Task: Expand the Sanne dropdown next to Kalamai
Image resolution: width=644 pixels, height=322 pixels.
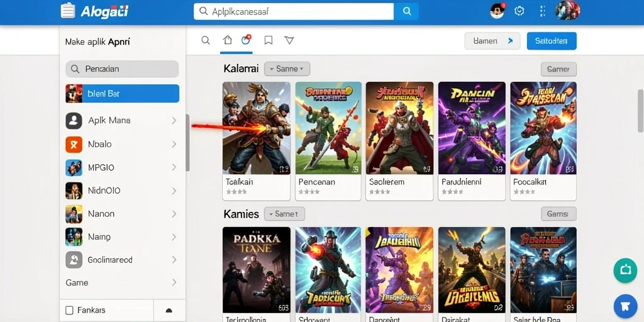Action: pyautogui.click(x=287, y=69)
